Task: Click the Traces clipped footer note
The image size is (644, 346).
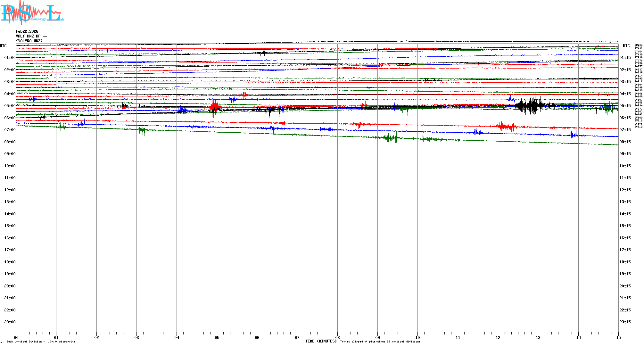Action: [x=380, y=342]
